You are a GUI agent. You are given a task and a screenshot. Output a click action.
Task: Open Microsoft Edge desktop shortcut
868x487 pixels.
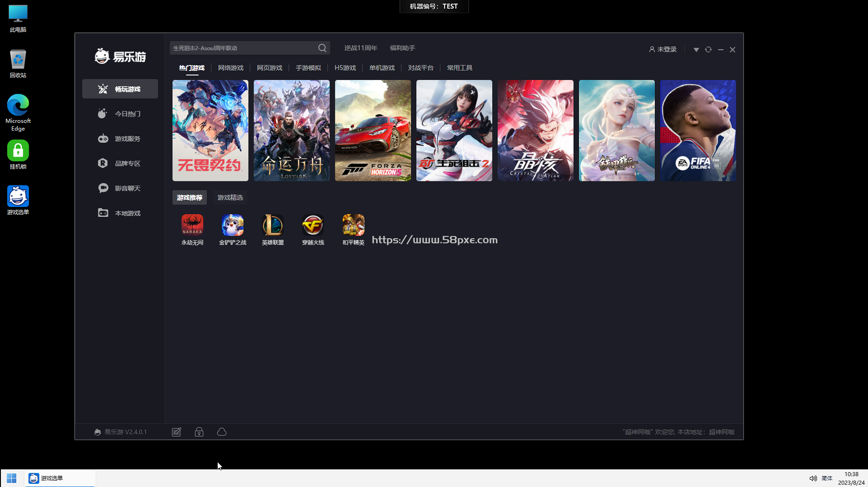coord(18,113)
